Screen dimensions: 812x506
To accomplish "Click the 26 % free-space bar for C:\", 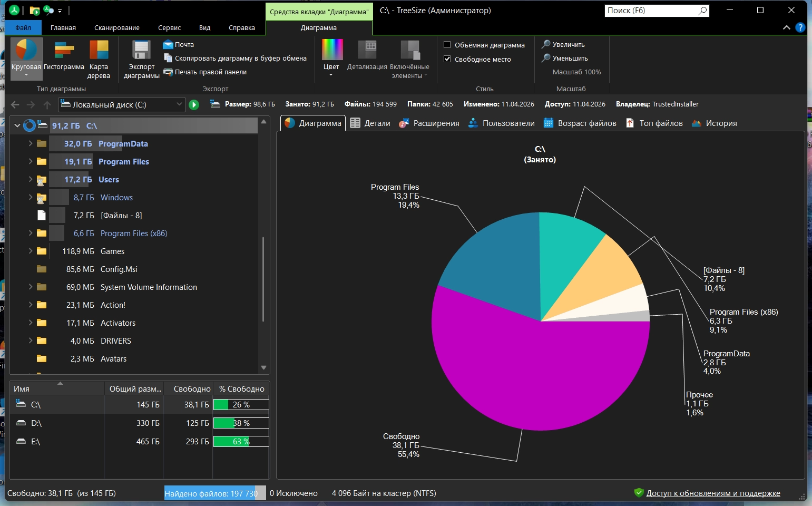I will 241,404.
